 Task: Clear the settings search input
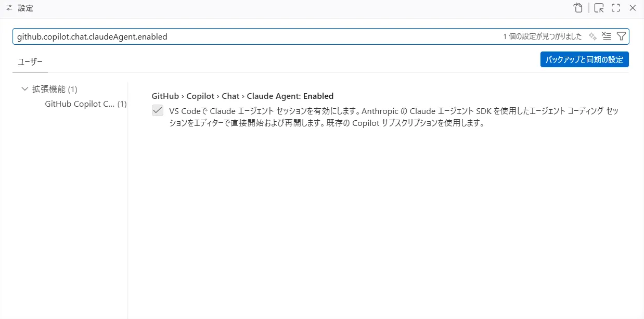[x=606, y=36]
